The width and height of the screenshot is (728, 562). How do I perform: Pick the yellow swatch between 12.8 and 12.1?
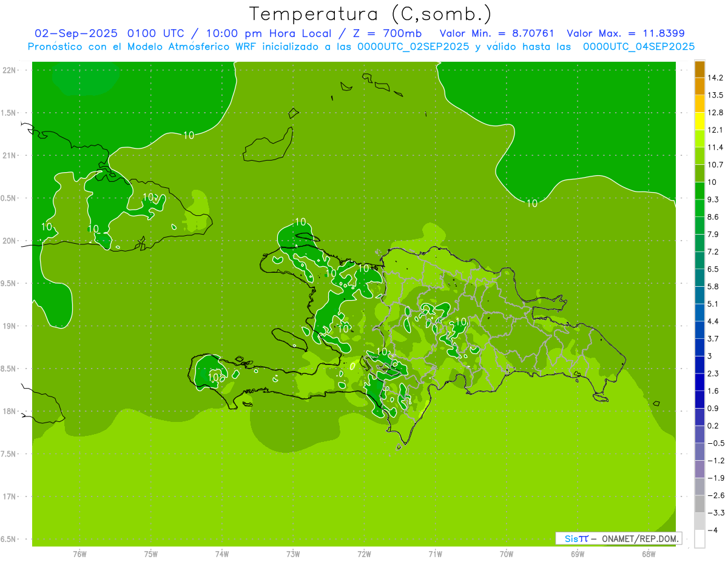[x=699, y=121]
